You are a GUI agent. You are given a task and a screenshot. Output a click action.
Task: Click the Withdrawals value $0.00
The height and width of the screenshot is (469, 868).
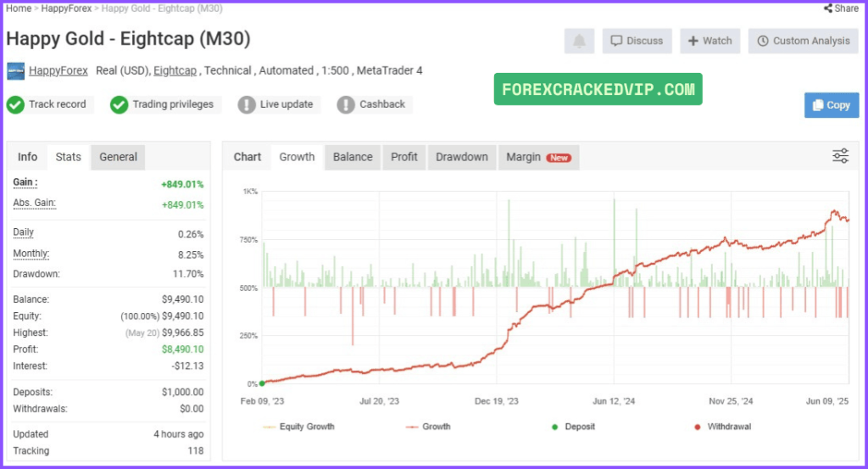coord(192,409)
